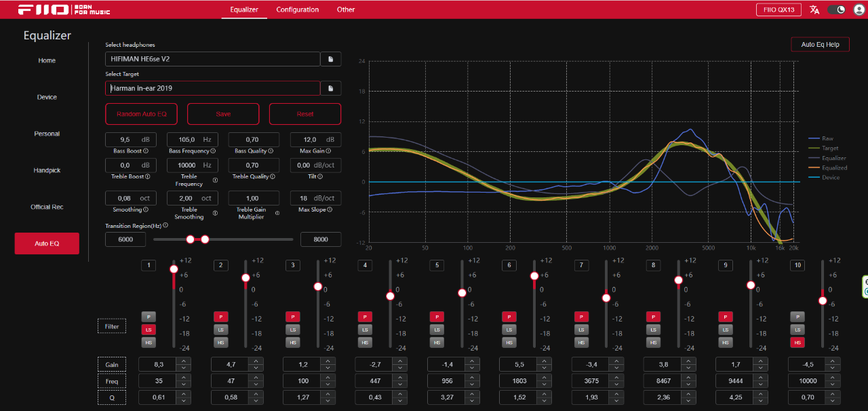Open Auto Eq Help
Viewport: 868px width, 411px height.
point(820,45)
